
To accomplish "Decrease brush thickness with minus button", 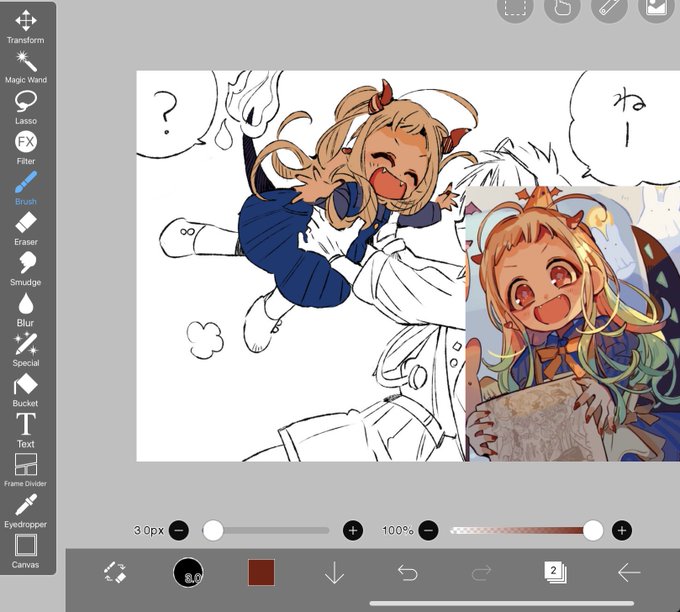I will pyautogui.click(x=179, y=530).
